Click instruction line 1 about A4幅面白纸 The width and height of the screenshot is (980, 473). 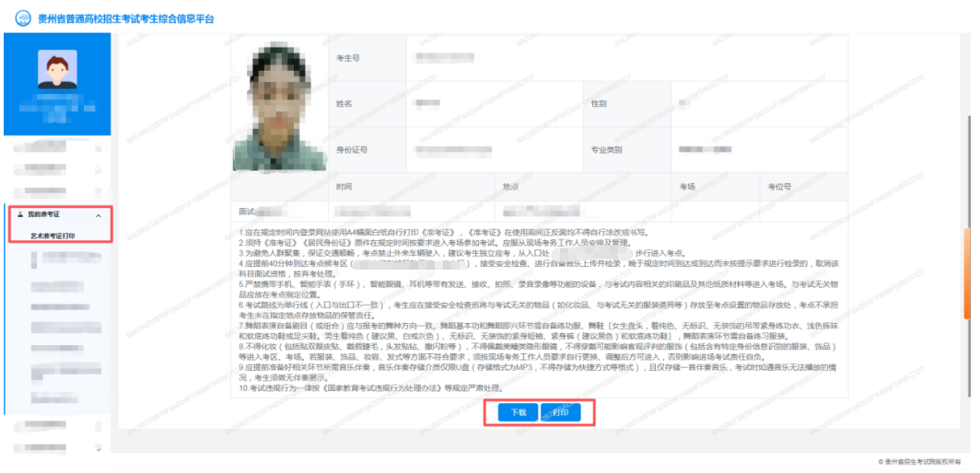pyautogui.click(x=444, y=233)
